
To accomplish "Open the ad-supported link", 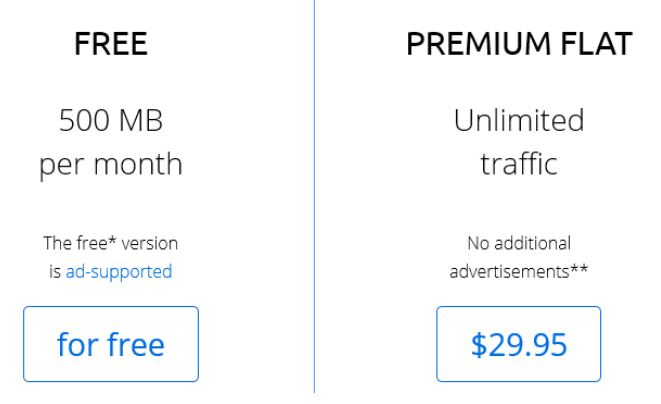I will [x=119, y=272].
